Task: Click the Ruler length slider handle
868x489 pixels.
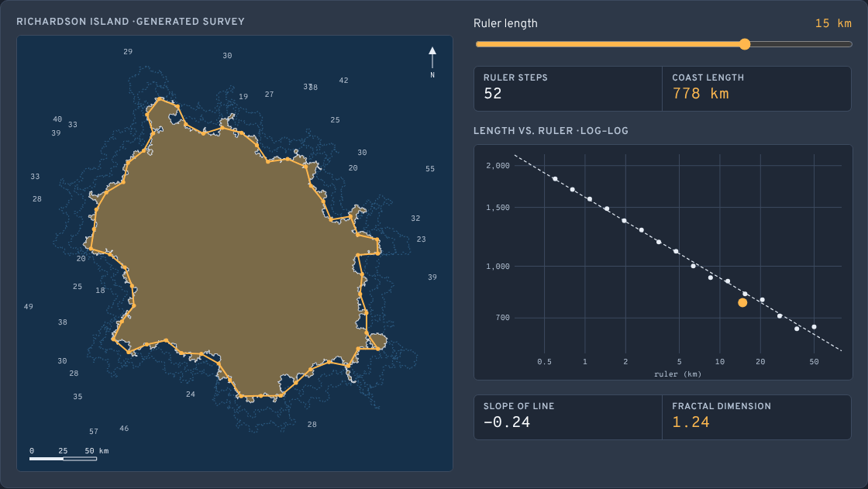Action: pos(745,44)
